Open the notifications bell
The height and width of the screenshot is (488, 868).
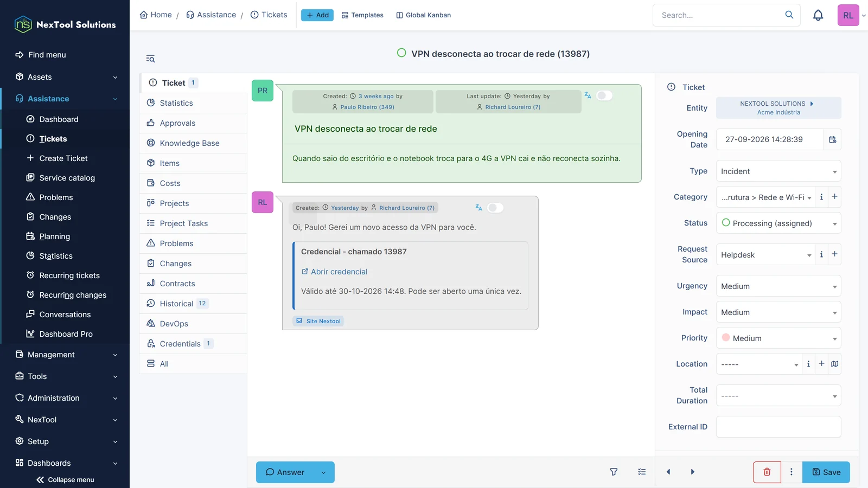[x=818, y=15]
